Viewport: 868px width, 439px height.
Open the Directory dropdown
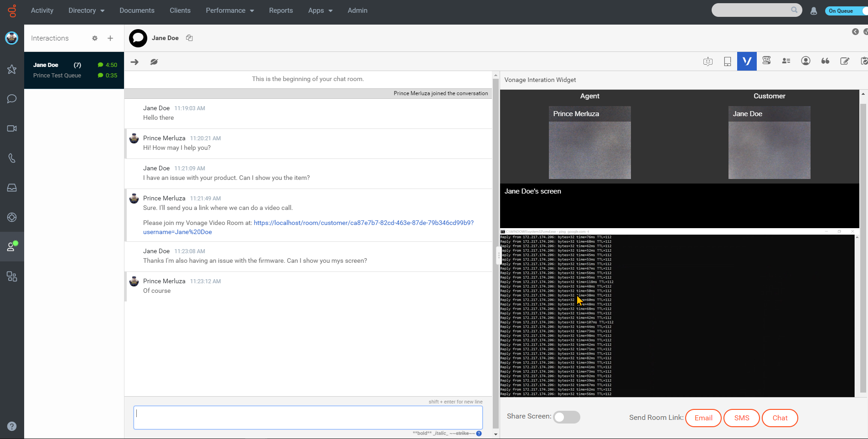86,10
